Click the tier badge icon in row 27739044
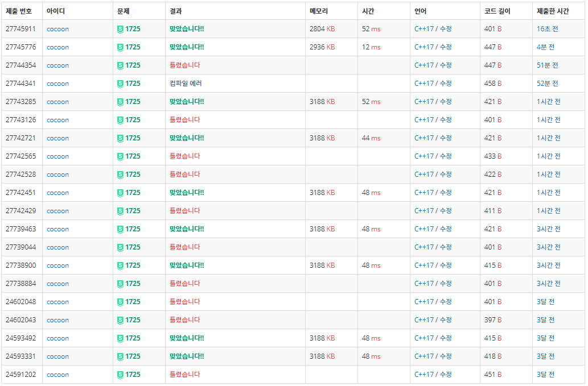This screenshot has height=386, width=588. [x=120, y=247]
